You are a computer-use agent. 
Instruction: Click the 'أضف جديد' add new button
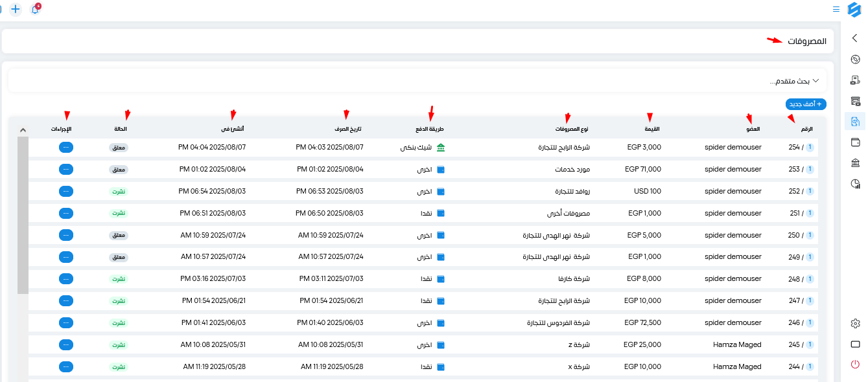[806, 104]
